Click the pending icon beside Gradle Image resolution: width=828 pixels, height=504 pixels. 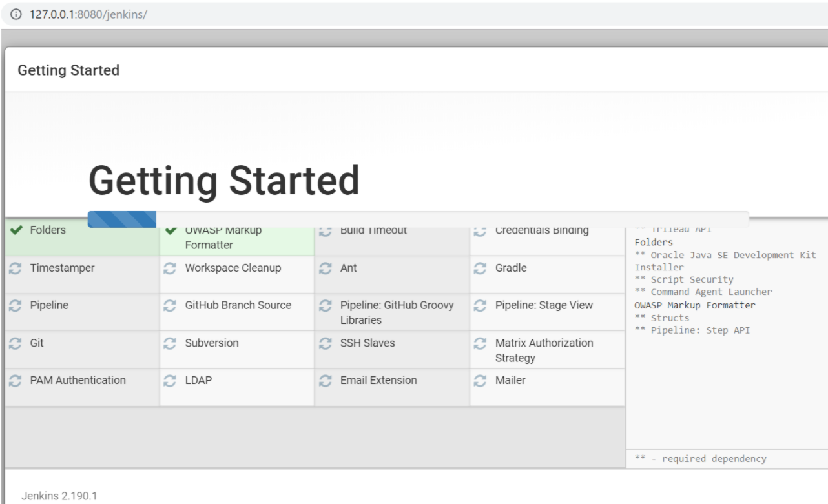480,268
